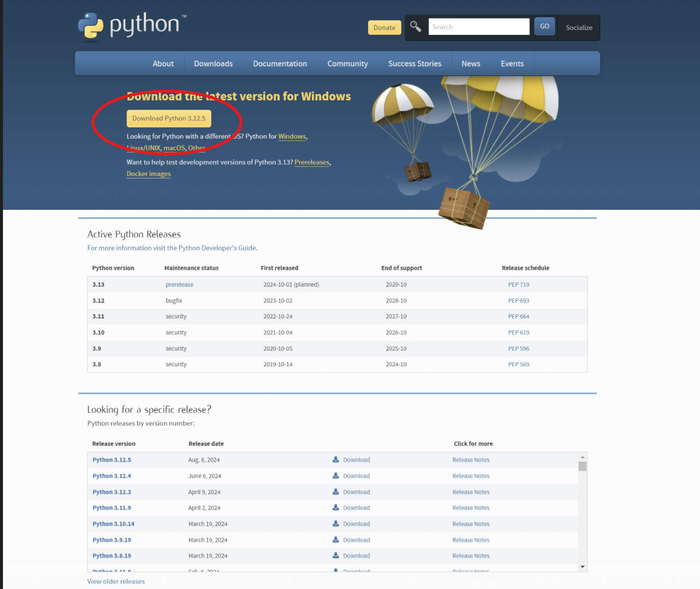Open the Python 3.9.19 release page
The height and width of the screenshot is (589, 700).
coord(112,540)
